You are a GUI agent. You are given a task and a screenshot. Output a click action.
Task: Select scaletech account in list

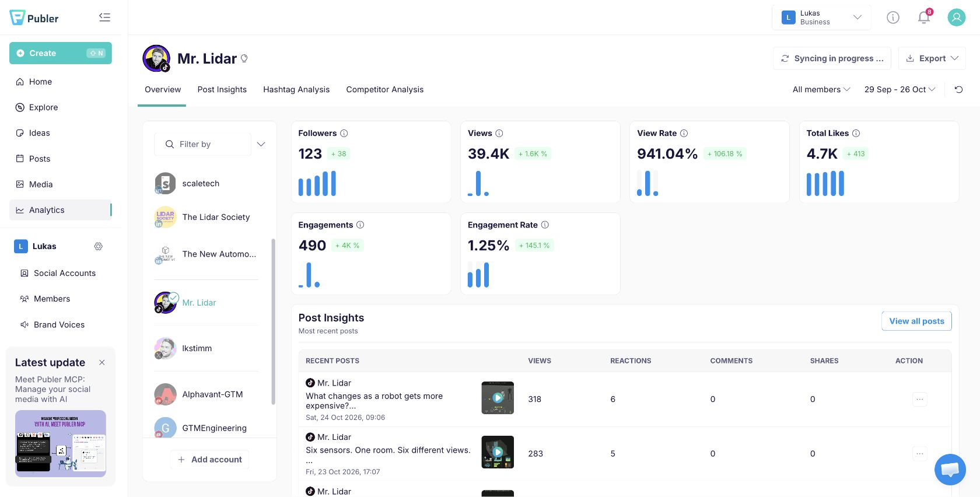(206, 183)
